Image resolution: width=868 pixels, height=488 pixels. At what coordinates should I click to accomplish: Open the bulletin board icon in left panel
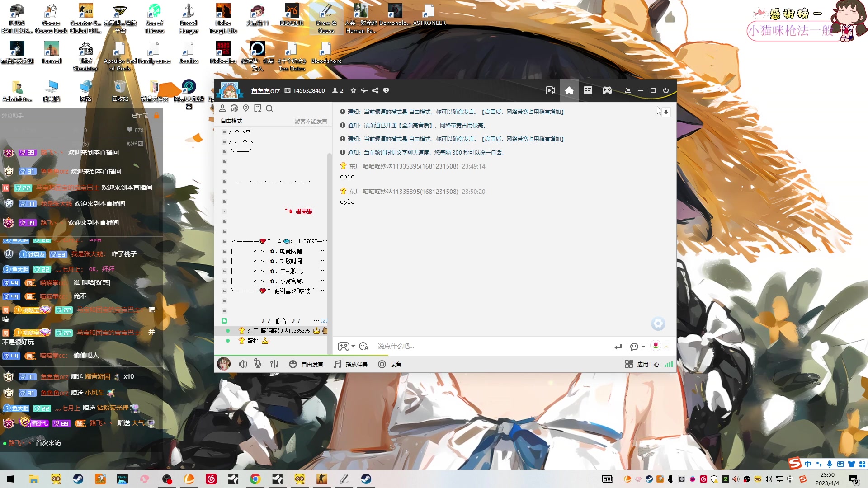coord(258,108)
